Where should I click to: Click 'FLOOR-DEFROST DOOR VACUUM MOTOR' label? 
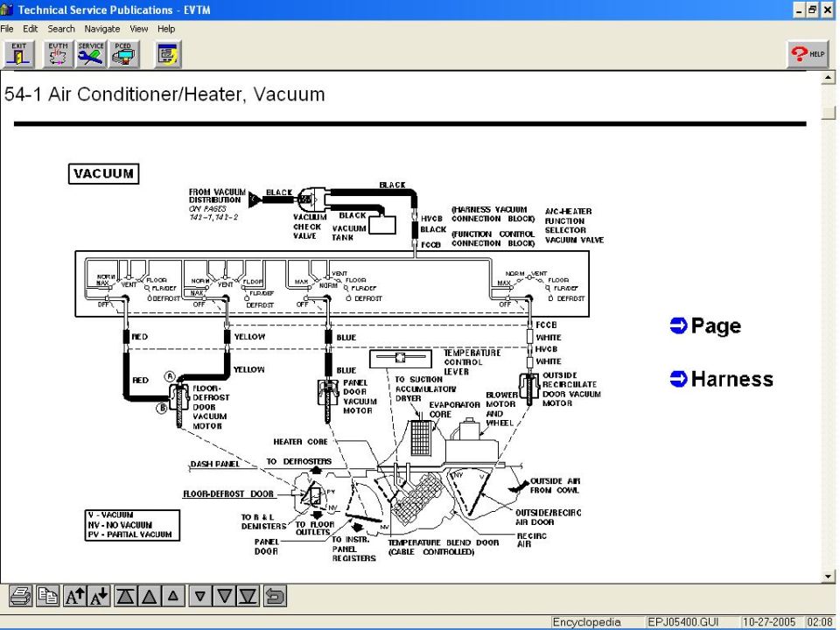point(211,407)
